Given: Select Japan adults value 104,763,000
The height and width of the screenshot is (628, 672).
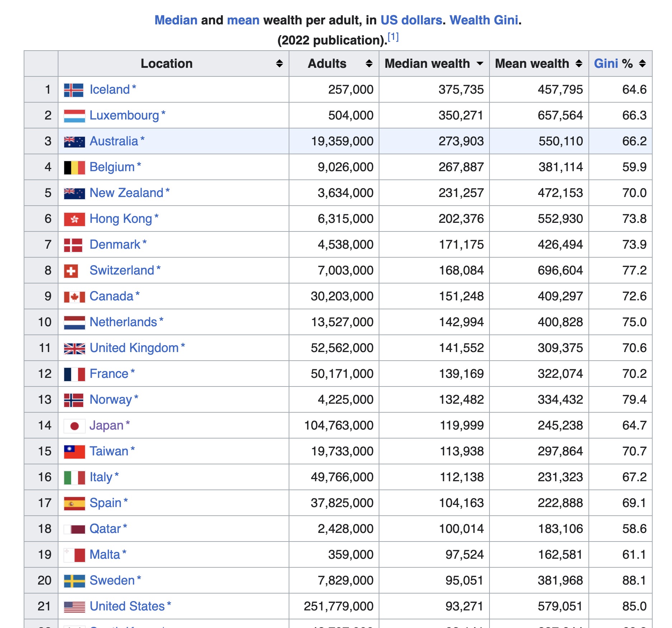Looking at the screenshot, I should click(339, 425).
